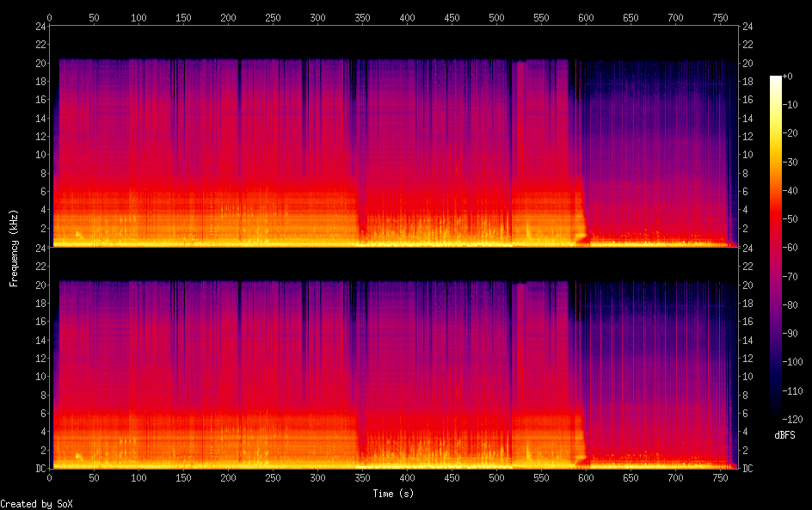Click the '350' tick on the bottom time axis
The height and width of the screenshot is (510, 812).
click(x=362, y=478)
